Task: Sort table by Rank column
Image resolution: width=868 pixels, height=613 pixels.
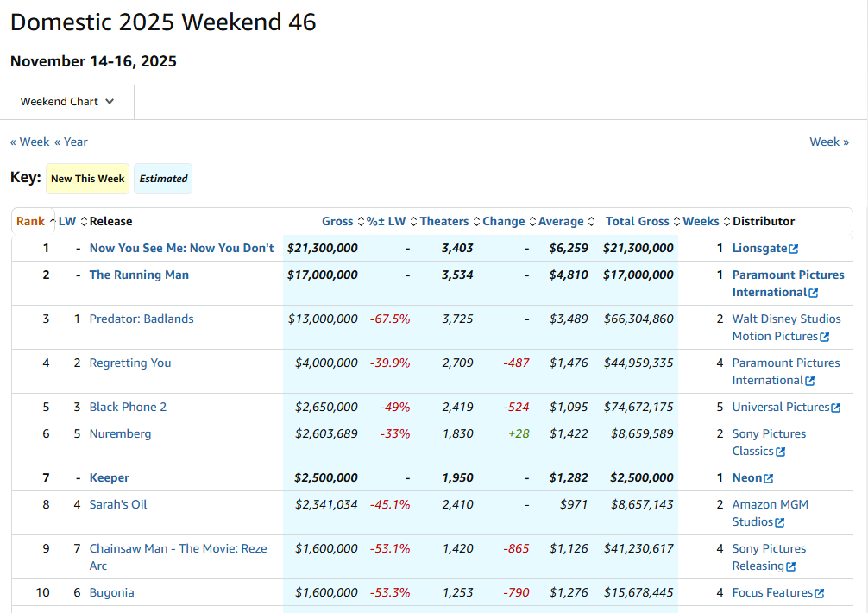Action: point(31,221)
